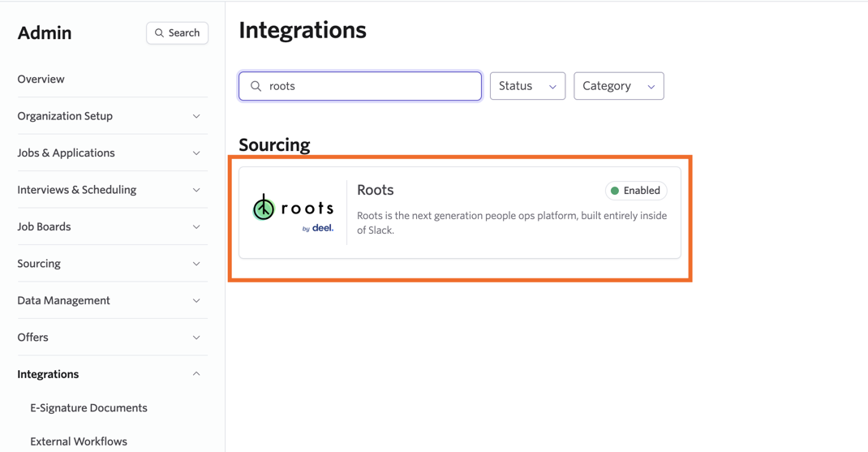Click the Roots description text

(x=512, y=222)
